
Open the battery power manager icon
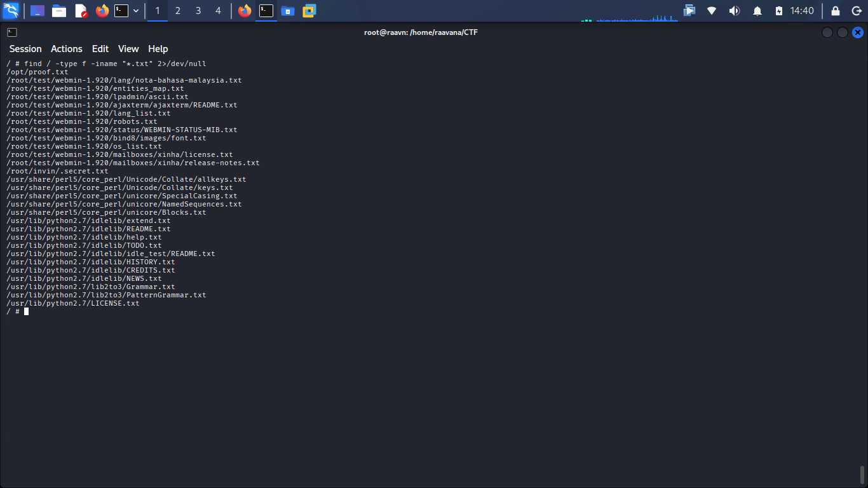pos(779,11)
